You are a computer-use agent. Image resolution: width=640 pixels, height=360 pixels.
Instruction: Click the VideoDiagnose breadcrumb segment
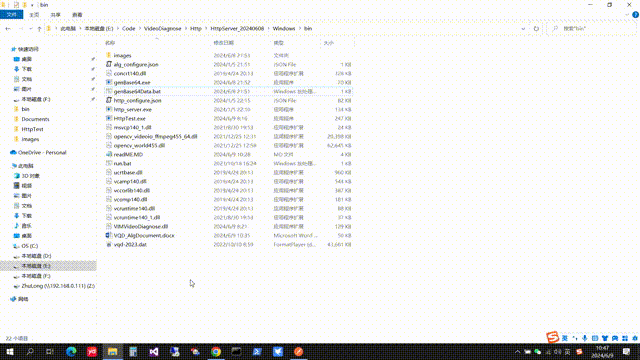(x=162, y=29)
